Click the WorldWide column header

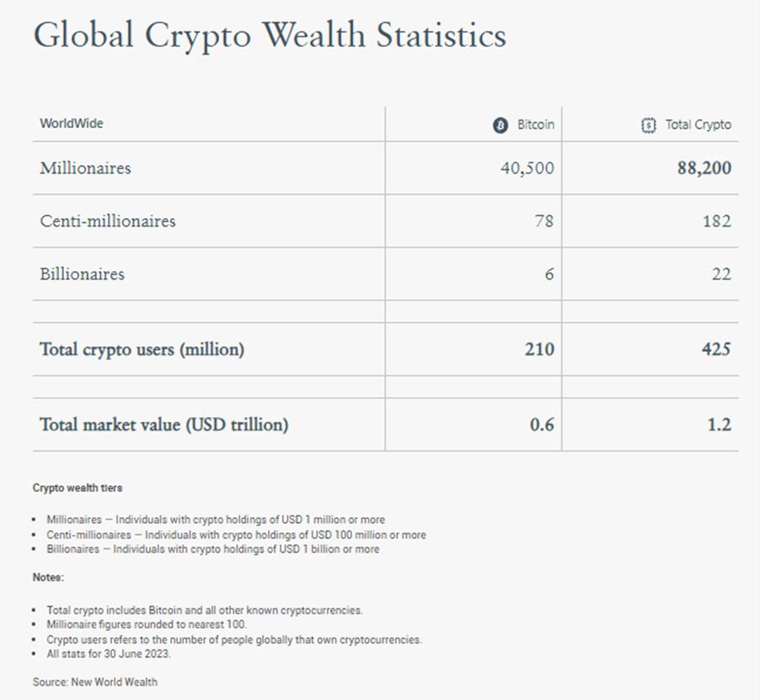(x=72, y=124)
